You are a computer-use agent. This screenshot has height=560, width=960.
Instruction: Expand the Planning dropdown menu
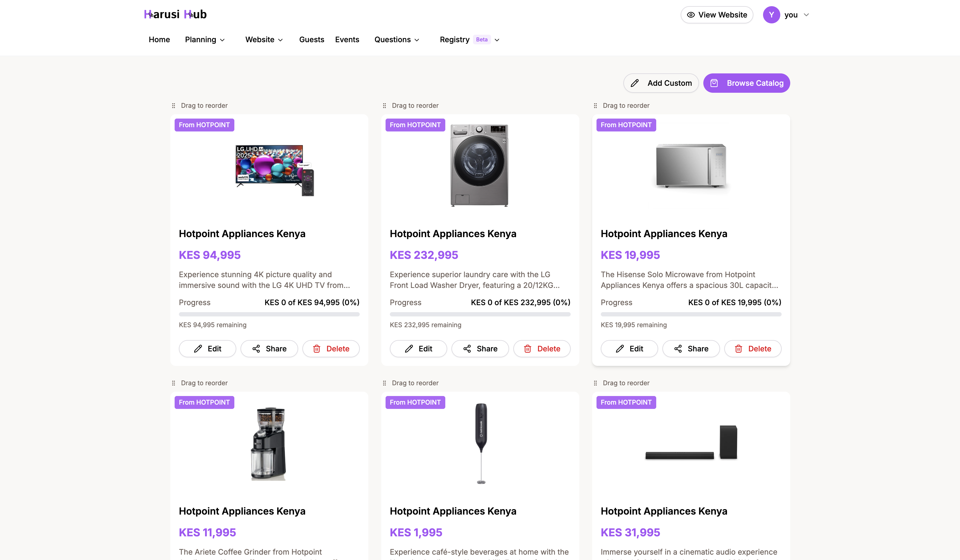(x=204, y=40)
